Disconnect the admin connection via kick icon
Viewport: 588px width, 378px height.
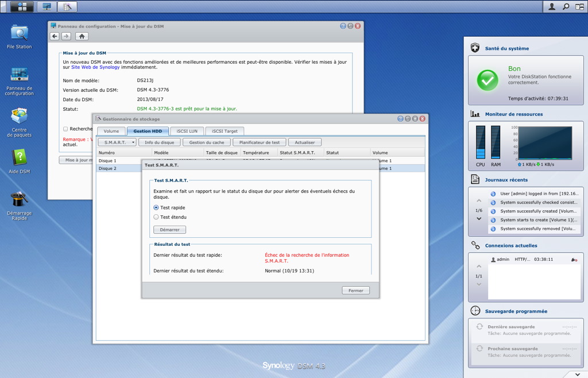(x=574, y=260)
